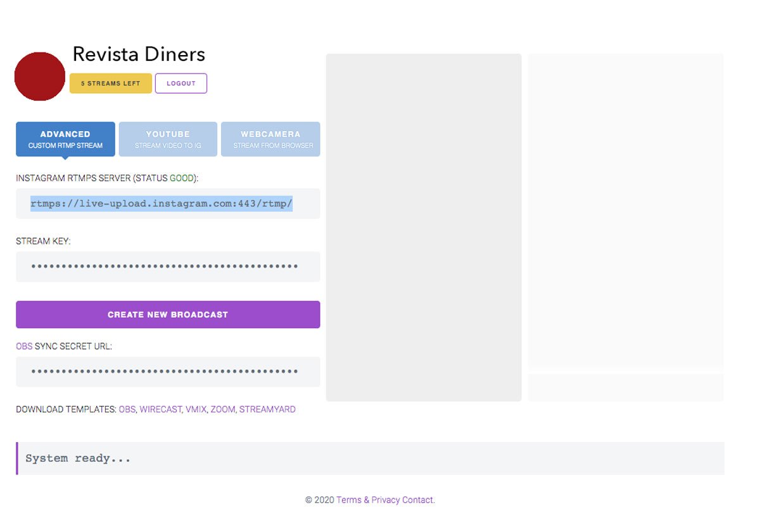Download the Wirecast template

[x=160, y=410]
